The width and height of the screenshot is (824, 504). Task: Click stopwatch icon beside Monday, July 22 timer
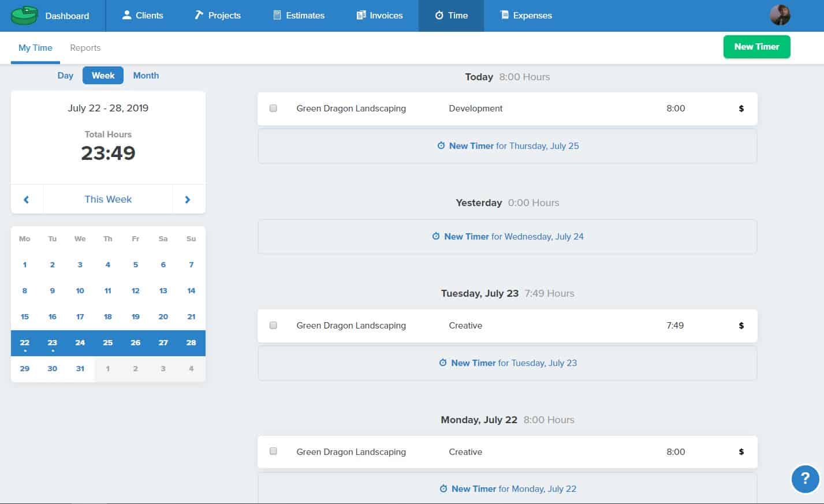[x=443, y=488]
